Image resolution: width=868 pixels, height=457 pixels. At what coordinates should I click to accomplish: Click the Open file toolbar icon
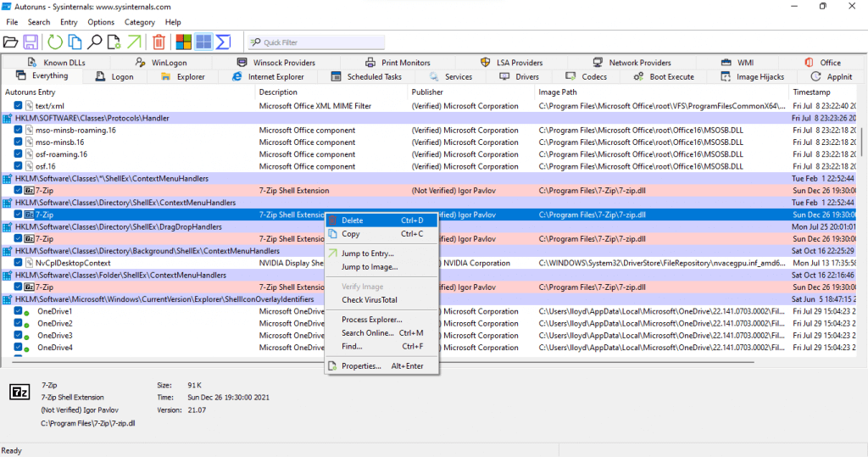pyautogui.click(x=10, y=42)
